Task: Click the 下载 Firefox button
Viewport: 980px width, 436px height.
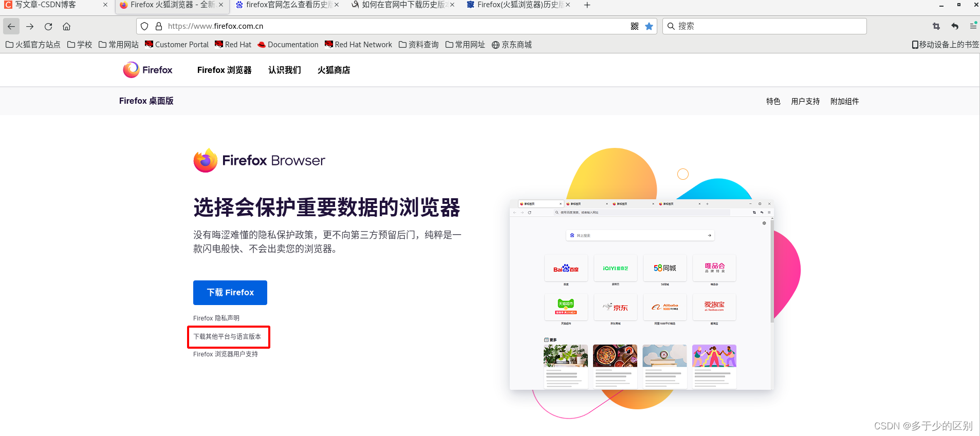Action: point(230,293)
